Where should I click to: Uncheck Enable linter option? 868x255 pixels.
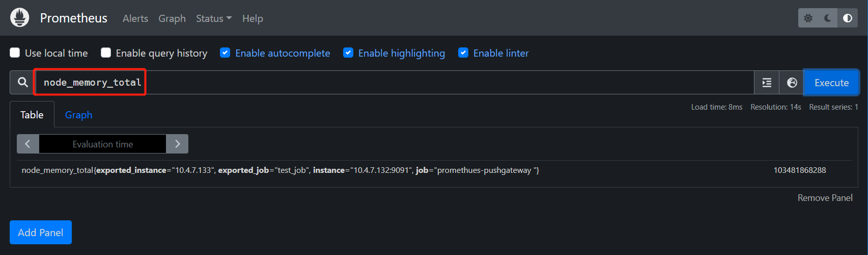click(463, 53)
